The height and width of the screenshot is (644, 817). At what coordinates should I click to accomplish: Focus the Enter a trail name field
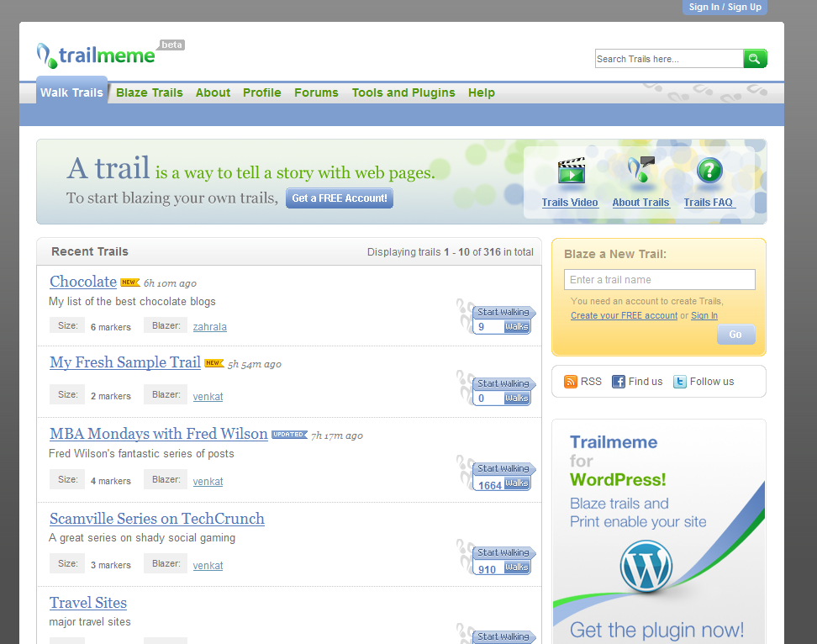click(660, 280)
